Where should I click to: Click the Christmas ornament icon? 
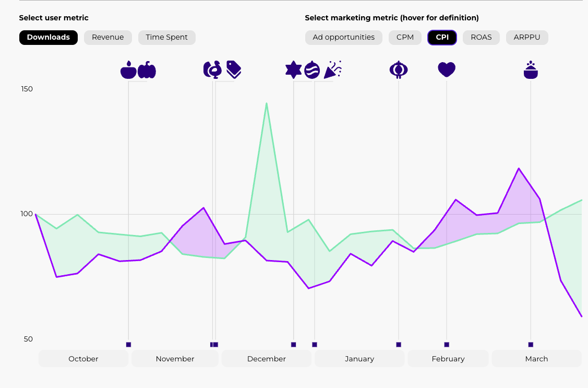coord(312,70)
